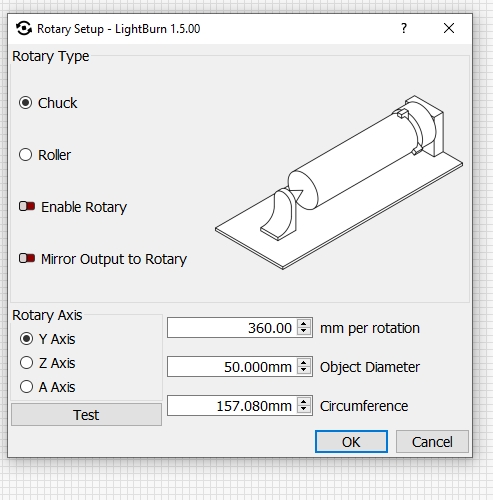Close the Rotary Setup dialog

[x=449, y=28]
